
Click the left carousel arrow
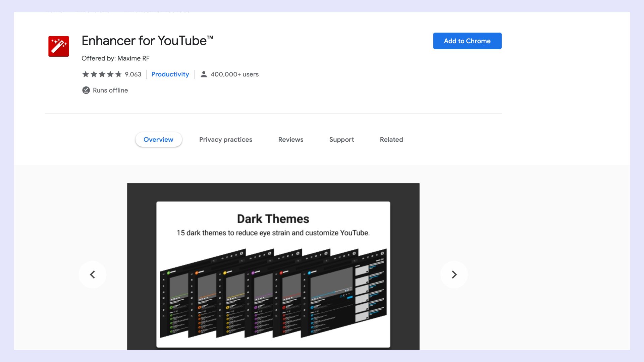(x=93, y=275)
